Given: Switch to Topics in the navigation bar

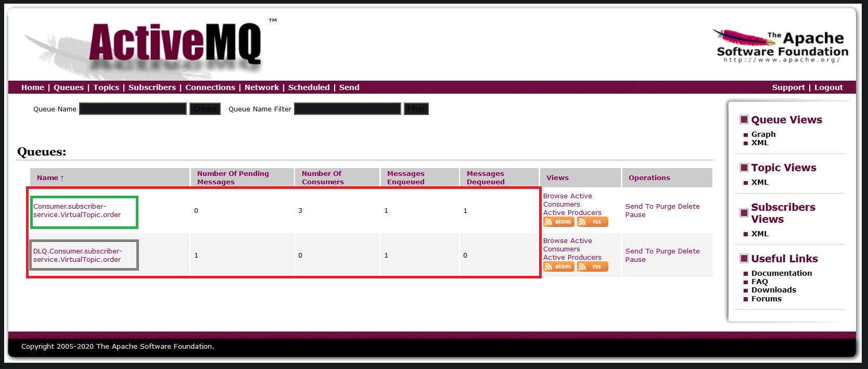Looking at the screenshot, I should coord(106,87).
